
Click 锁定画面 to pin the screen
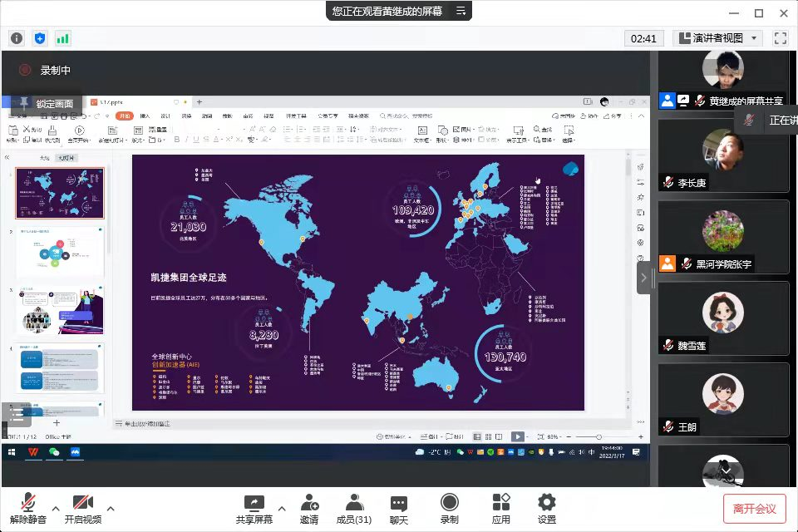pos(47,104)
